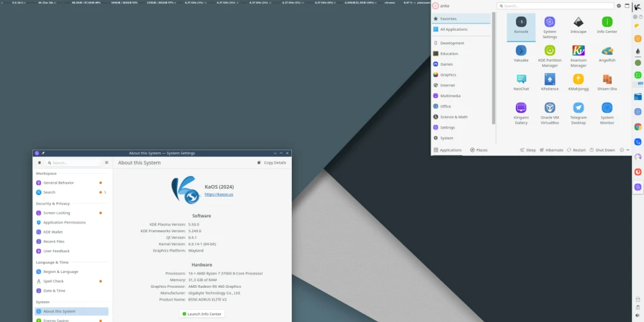The width and height of the screenshot is (644, 322).
Task: Click the Hibernate power option
Action: 550,150
